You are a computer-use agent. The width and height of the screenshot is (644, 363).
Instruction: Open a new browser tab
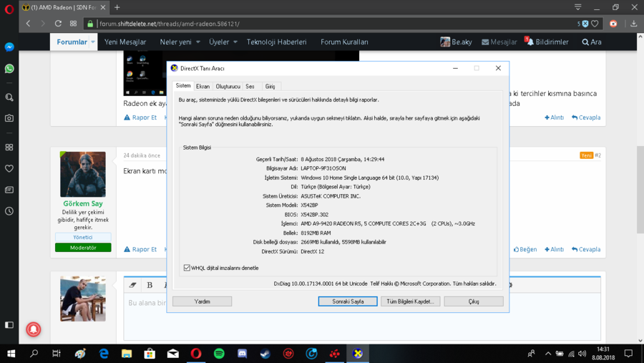click(x=117, y=7)
